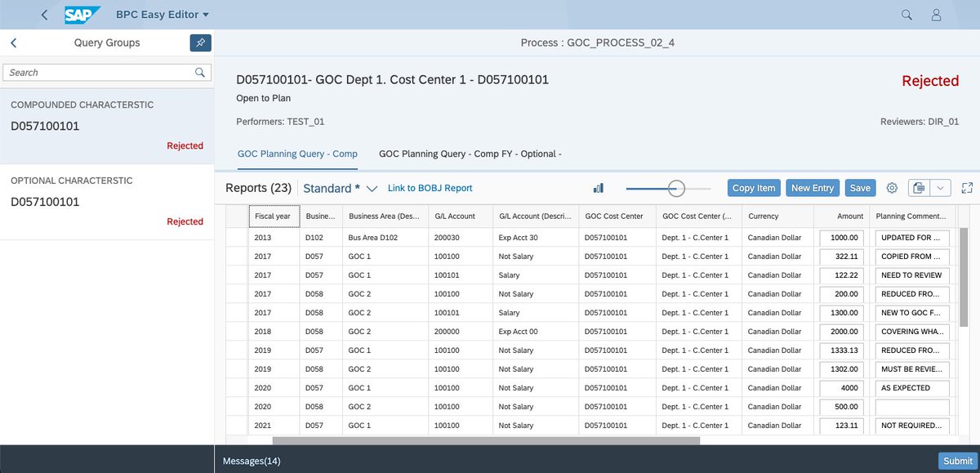Open the Link to BOBJ Report

point(430,188)
